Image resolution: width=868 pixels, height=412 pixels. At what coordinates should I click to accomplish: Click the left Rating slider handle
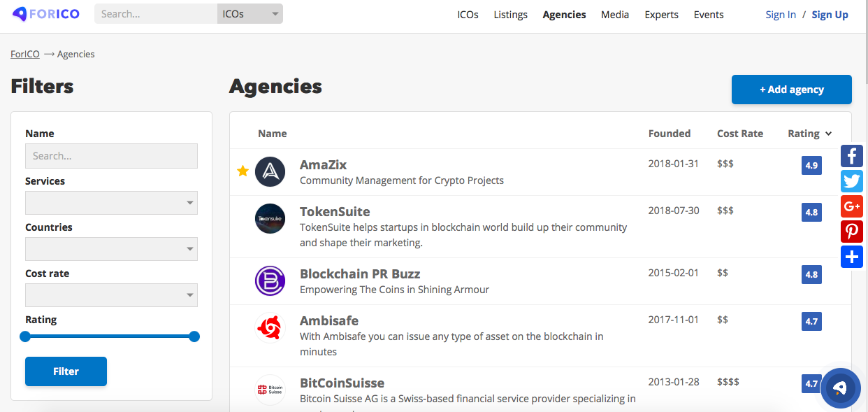(x=25, y=336)
